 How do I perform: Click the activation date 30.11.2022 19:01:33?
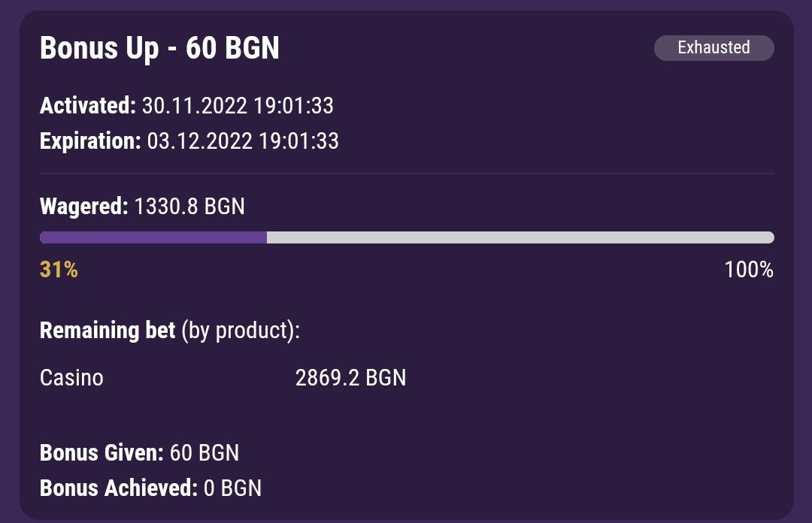[238, 106]
